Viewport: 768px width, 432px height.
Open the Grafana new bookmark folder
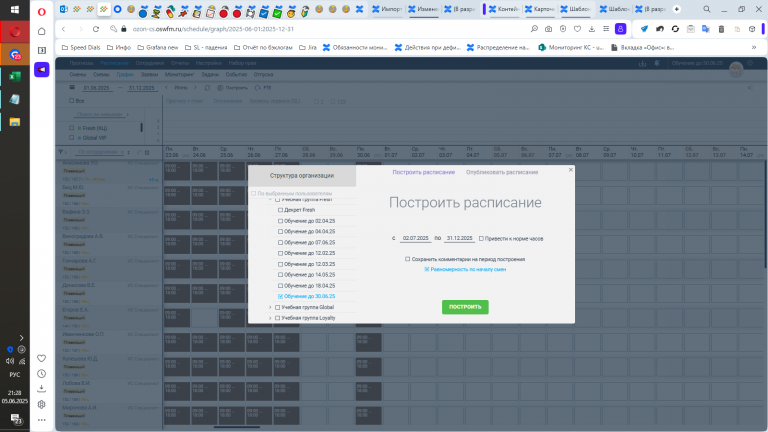click(x=158, y=48)
